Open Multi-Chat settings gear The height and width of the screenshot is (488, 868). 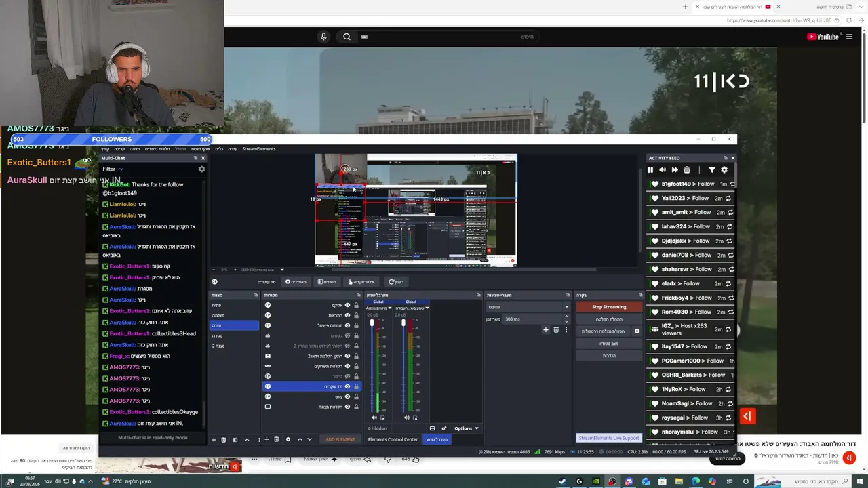click(201, 169)
